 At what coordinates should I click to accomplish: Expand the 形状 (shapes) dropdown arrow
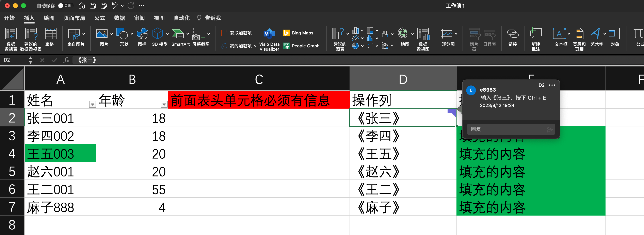click(132, 34)
